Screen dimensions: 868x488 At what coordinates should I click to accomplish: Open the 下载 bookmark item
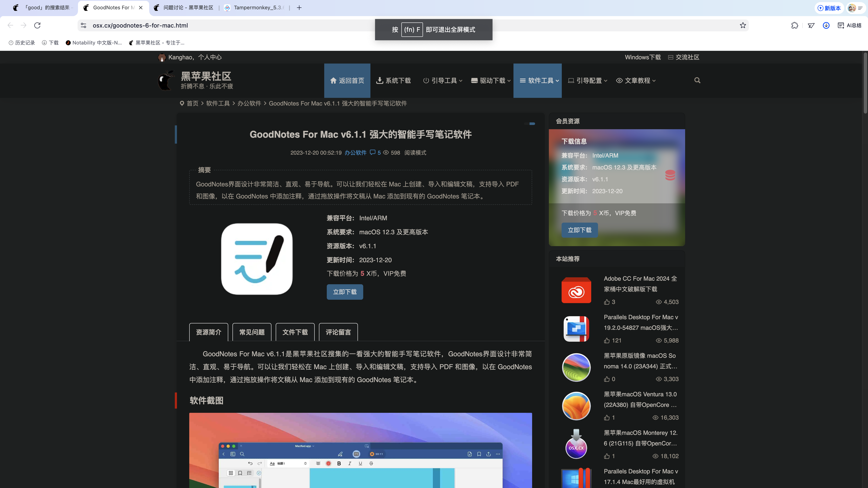pyautogui.click(x=50, y=43)
